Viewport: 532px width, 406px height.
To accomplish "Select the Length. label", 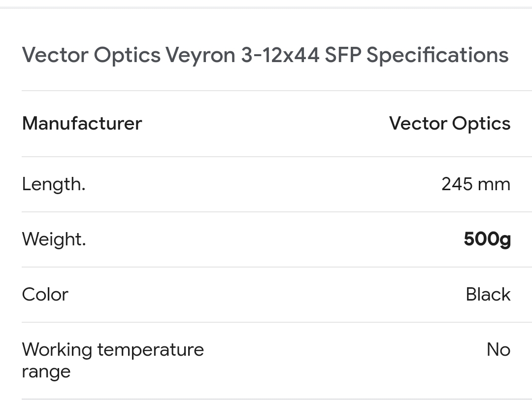I will pos(54,184).
